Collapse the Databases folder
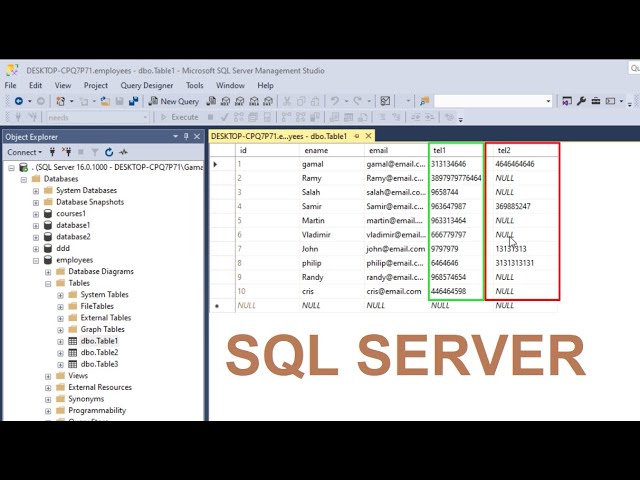Screen dimensions: 640x480 24,179
